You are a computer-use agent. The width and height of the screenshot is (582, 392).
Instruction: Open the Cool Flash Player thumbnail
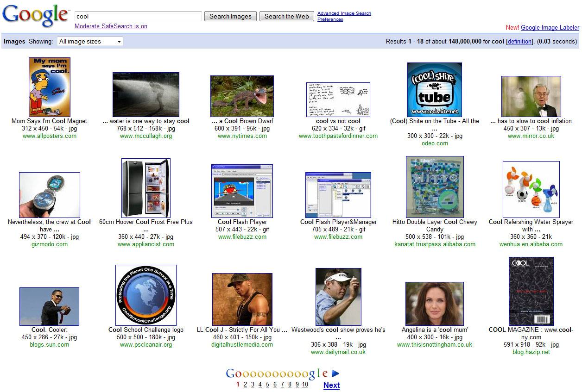point(242,191)
